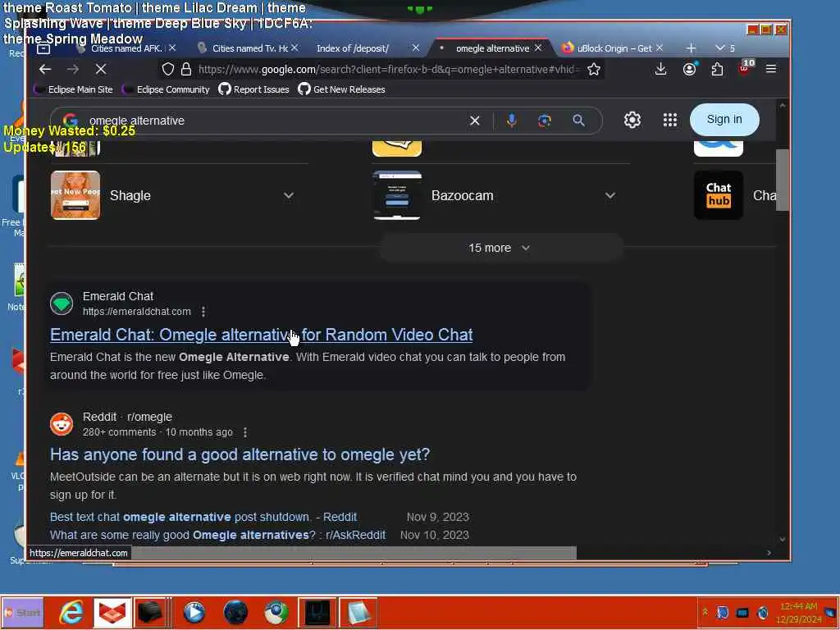Open Get New Releases bookmark
The width and height of the screenshot is (840, 630).
tap(342, 89)
